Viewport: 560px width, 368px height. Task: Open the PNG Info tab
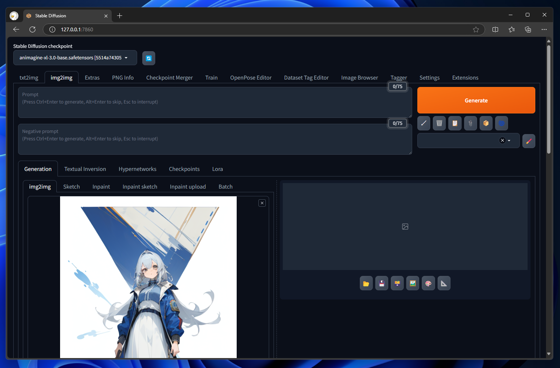click(x=123, y=78)
